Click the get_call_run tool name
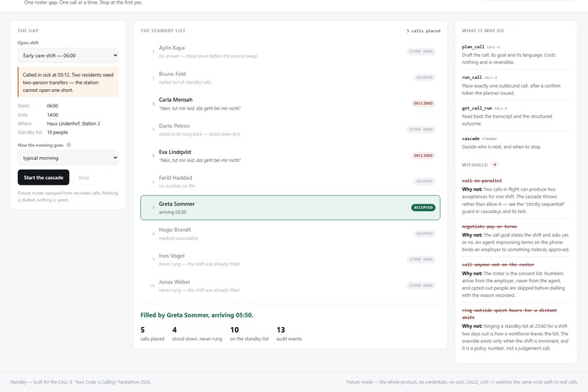The width and height of the screenshot is (588, 392). coord(476,108)
